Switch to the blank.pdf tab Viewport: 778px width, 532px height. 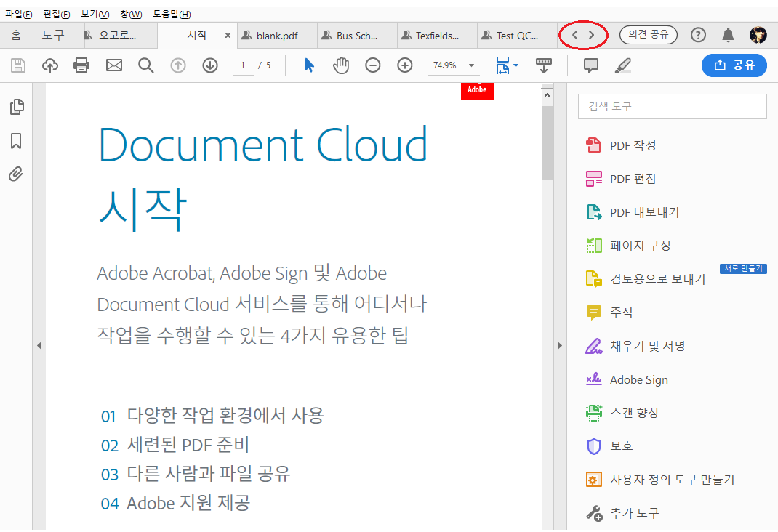pos(277,36)
